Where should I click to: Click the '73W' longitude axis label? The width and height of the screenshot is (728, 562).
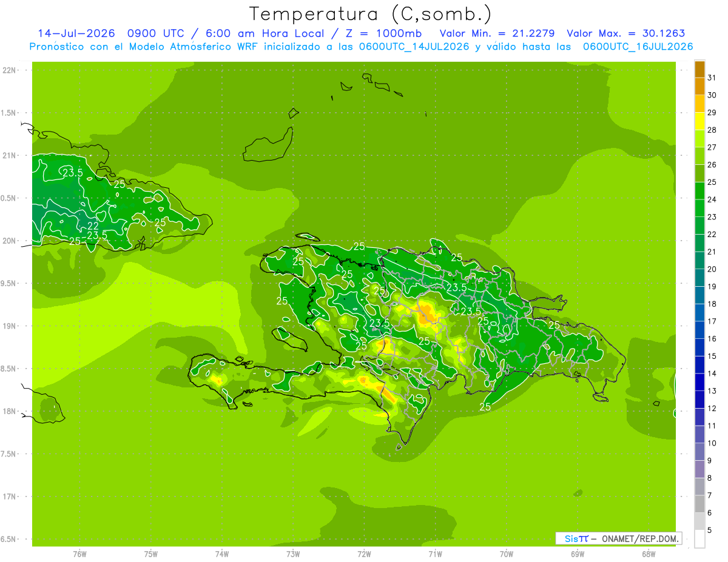pyautogui.click(x=293, y=554)
